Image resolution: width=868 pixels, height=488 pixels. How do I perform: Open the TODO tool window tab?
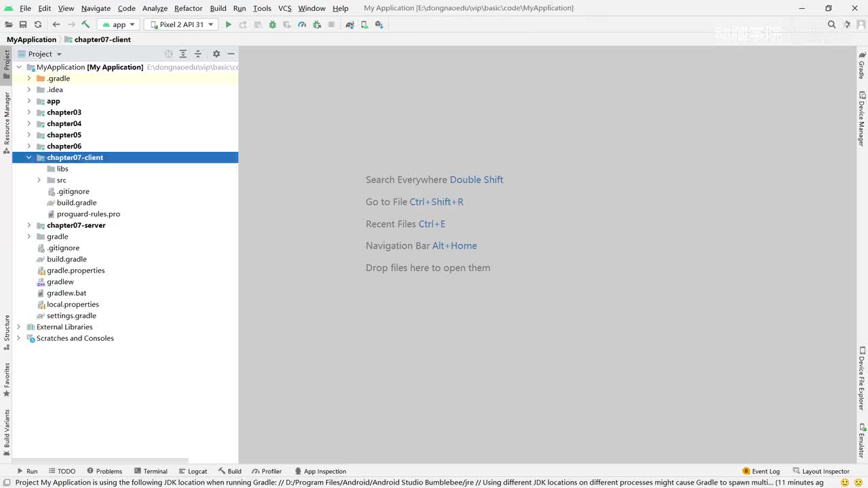click(x=62, y=471)
